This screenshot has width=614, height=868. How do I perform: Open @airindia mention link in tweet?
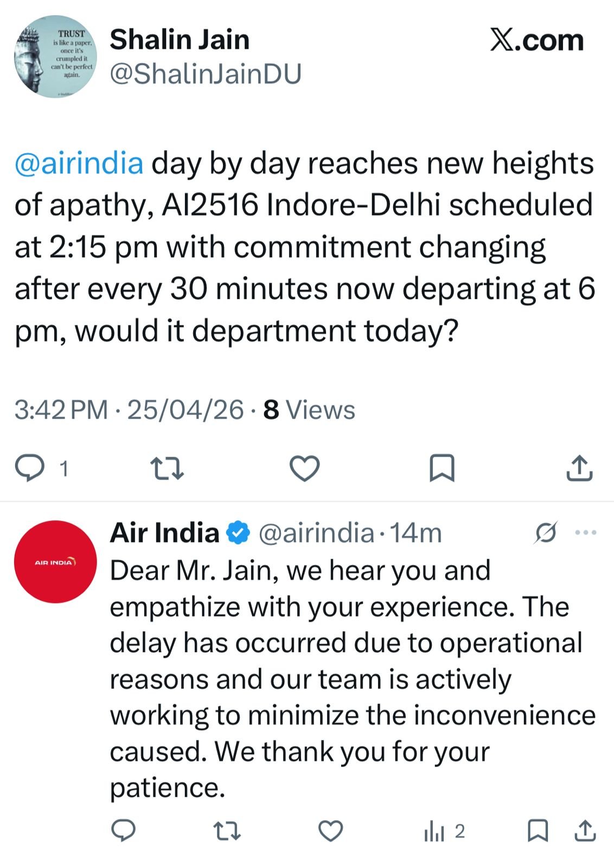(79, 163)
